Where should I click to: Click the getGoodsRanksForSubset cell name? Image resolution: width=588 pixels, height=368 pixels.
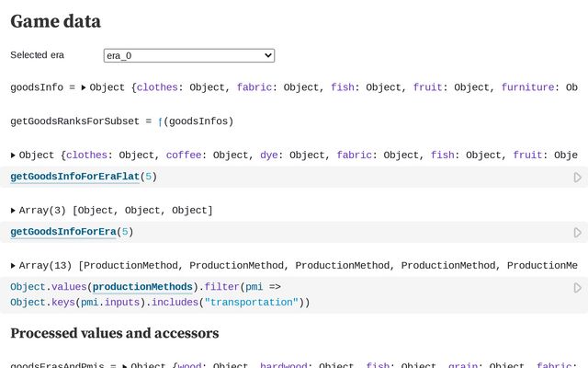[75, 121]
